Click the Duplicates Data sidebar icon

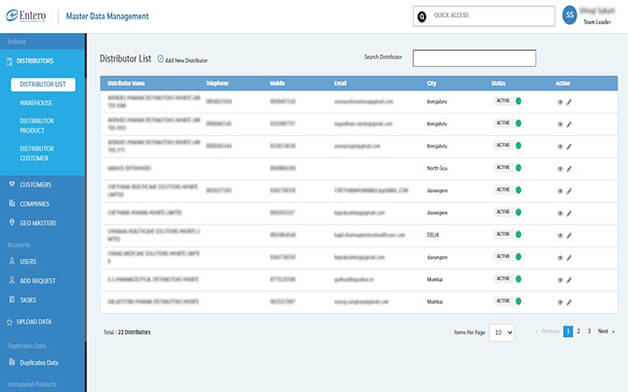12,362
